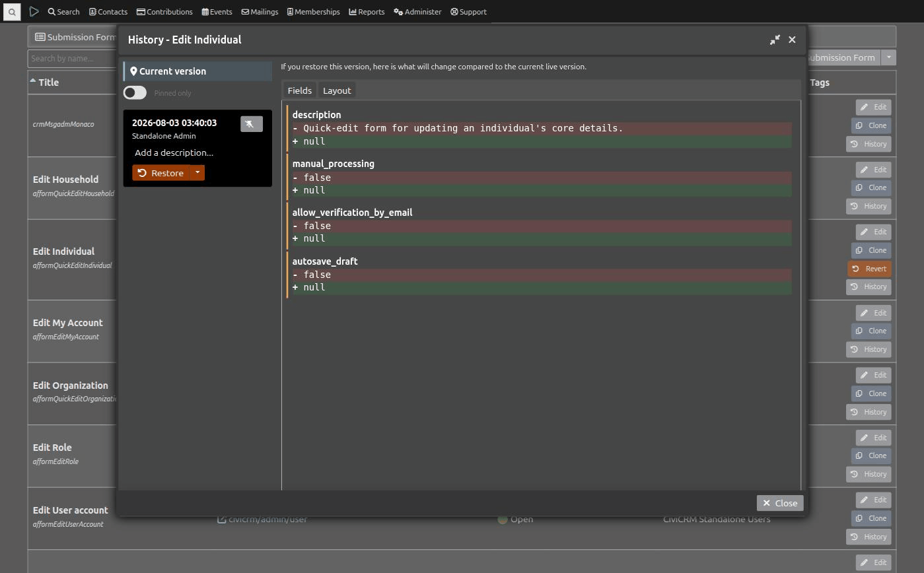Switch to the Layout tab
This screenshot has width=924, height=573.
[x=337, y=90]
